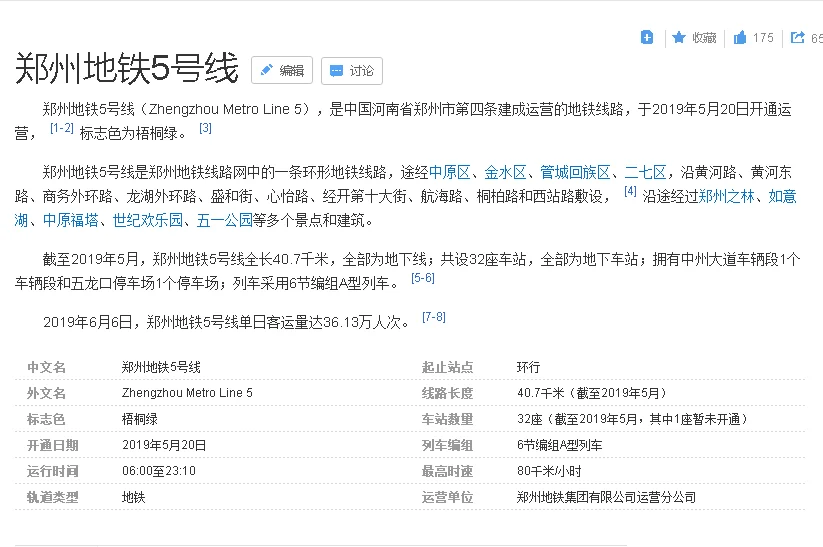Click the value 梧桐绿

pos(140,419)
